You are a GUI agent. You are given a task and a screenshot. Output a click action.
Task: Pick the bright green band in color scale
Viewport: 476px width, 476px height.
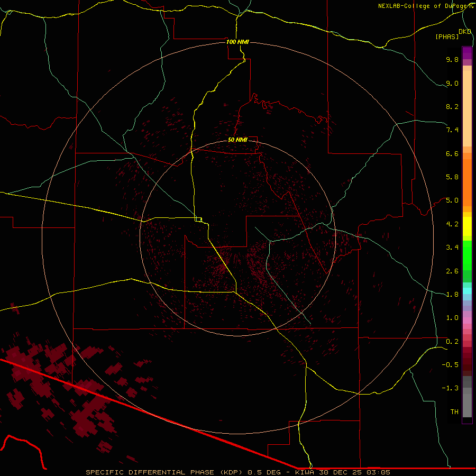pos(467,255)
